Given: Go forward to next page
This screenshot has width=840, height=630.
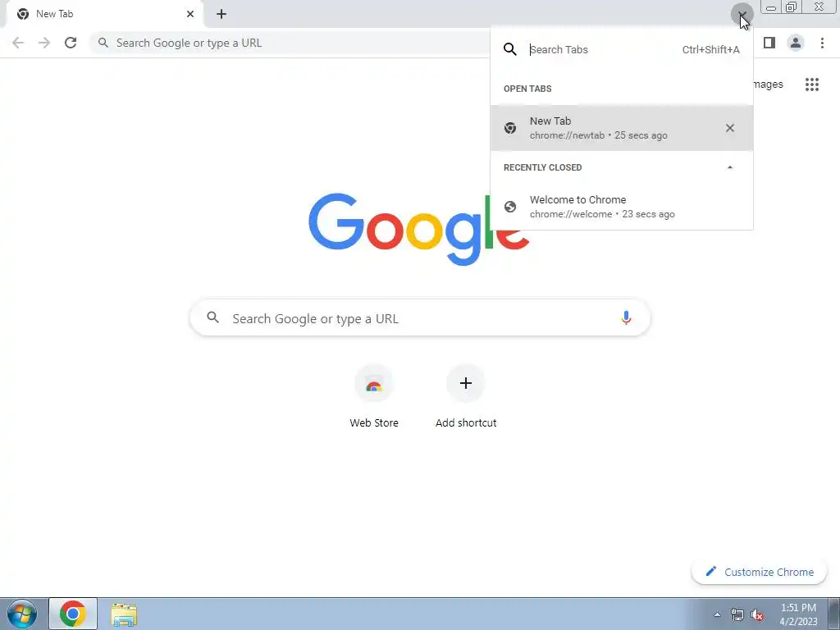Looking at the screenshot, I should click(x=44, y=43).
